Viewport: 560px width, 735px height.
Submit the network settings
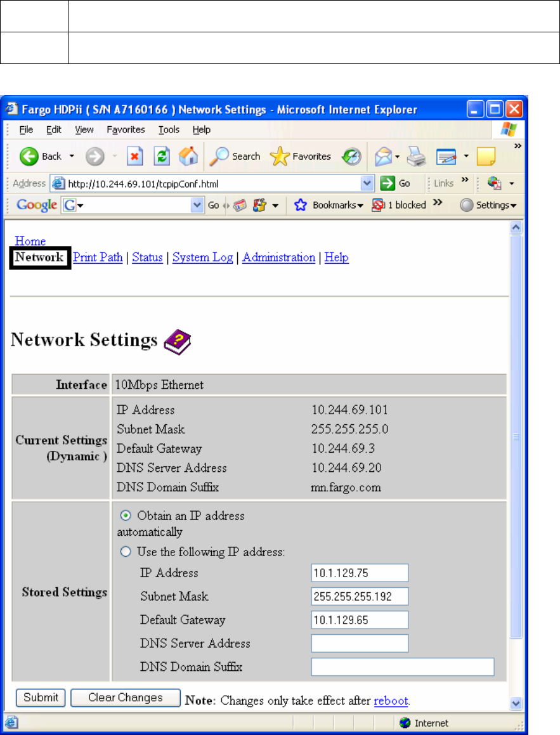41,698
